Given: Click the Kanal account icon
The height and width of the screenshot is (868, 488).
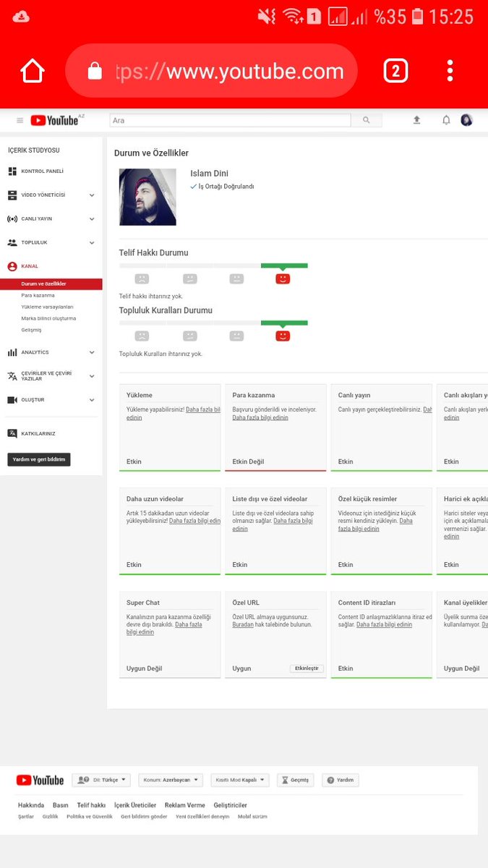Looking at the screenshot, I should tap(12, 266).
